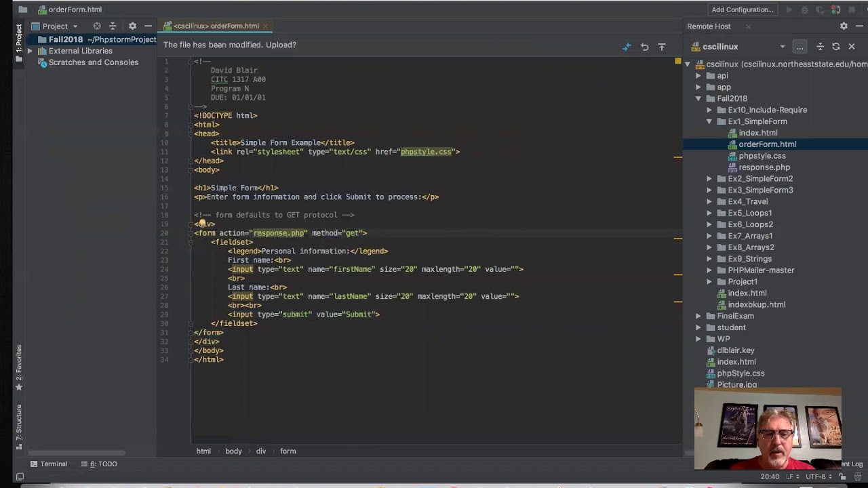Open response.php in remote tree

[764, 167]
